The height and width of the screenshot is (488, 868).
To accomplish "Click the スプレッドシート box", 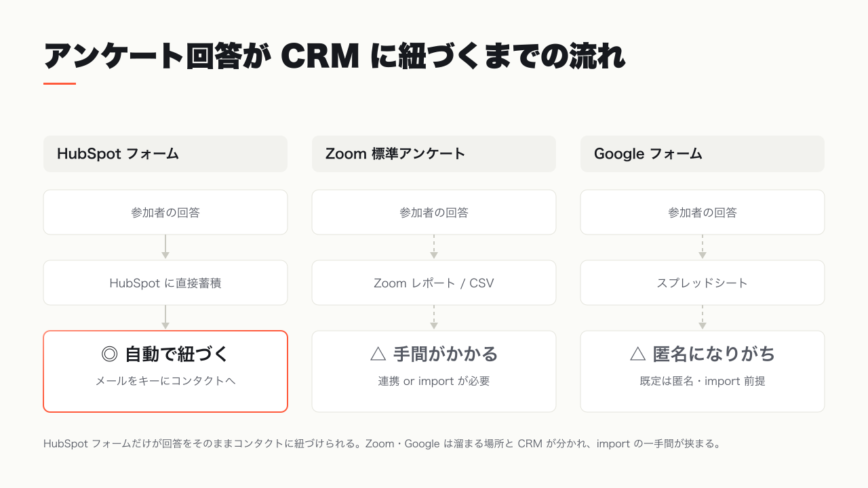I will coord(703,283).
